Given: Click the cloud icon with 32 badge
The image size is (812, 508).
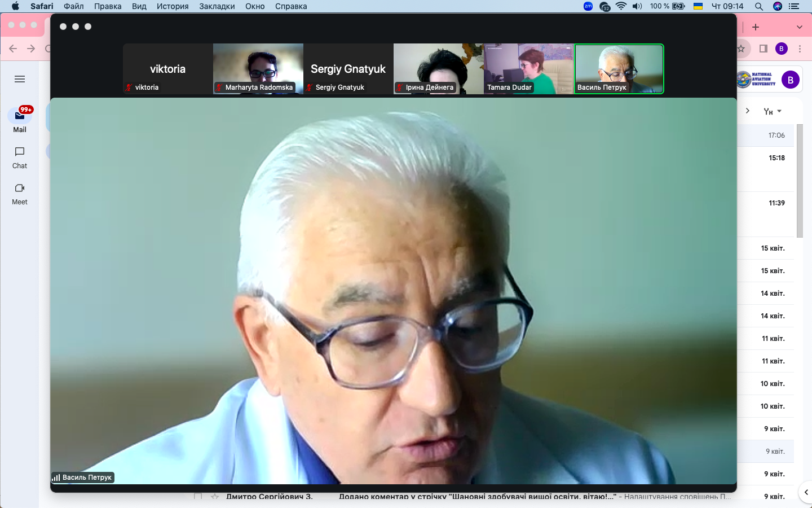Looking at the screenshot, I should click(x=605, y=7).
